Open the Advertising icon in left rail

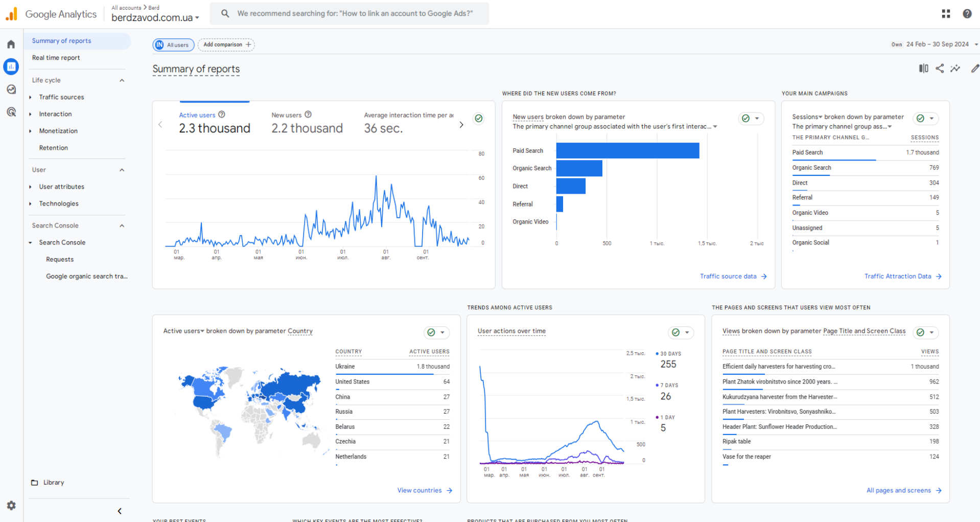pyautogui.click(x=11, y=112)
